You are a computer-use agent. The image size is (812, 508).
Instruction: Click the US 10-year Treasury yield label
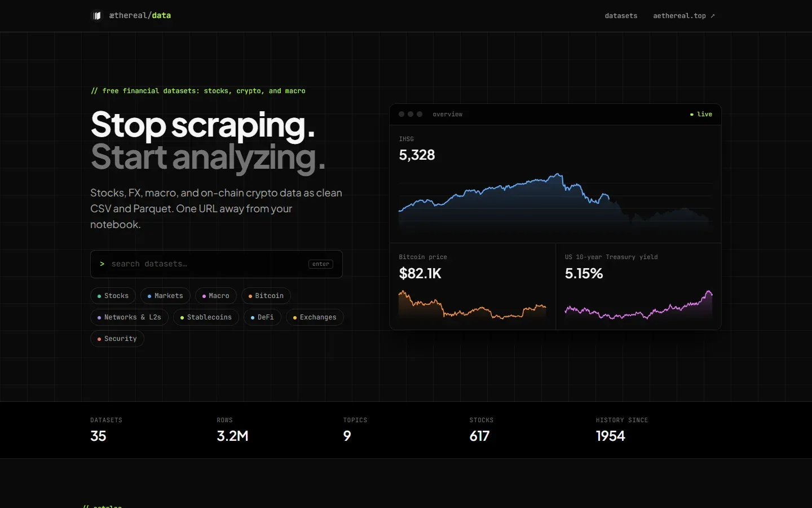[x=611, y=257]
